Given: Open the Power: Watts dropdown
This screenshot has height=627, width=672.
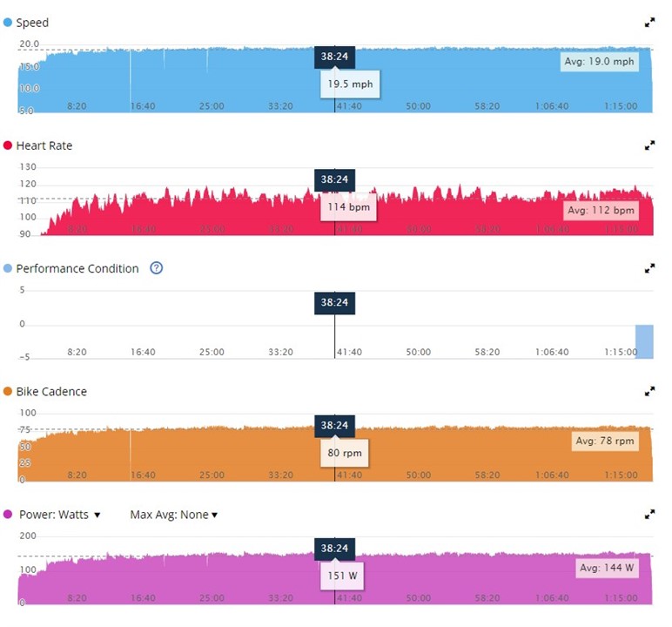Looking at the screenshot, I should (59, 515).
